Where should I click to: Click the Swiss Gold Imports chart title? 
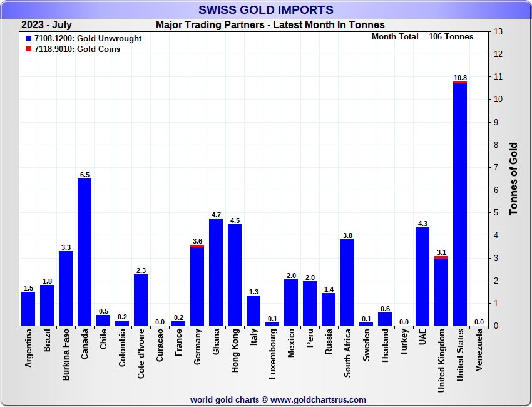pyautogui.click(x=266, y=10)
